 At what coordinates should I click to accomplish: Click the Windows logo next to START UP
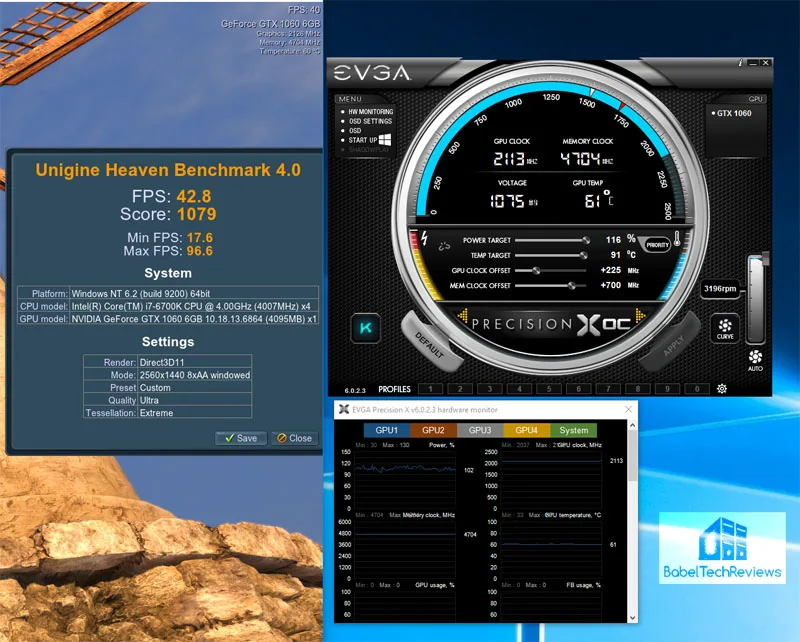click(385, 139)
